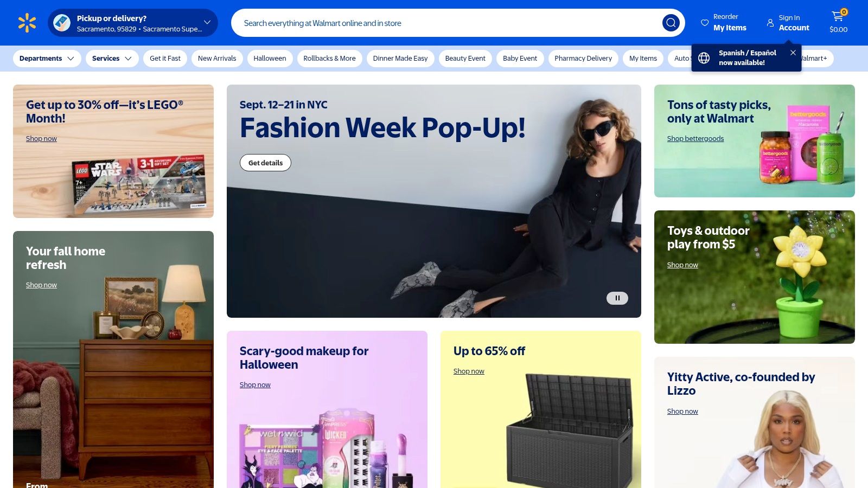Screen dimensions: 868x488
Task: Click the search magnifier button
Action: [671, 23]
